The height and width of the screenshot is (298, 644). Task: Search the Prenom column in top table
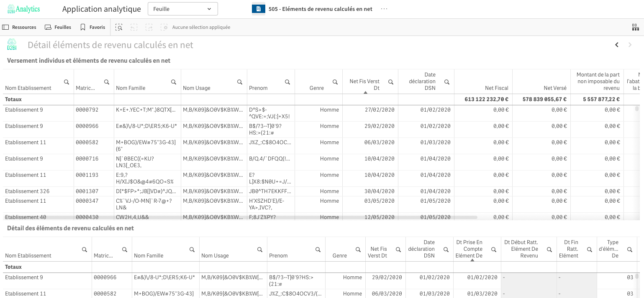click(x=287, y=82)
